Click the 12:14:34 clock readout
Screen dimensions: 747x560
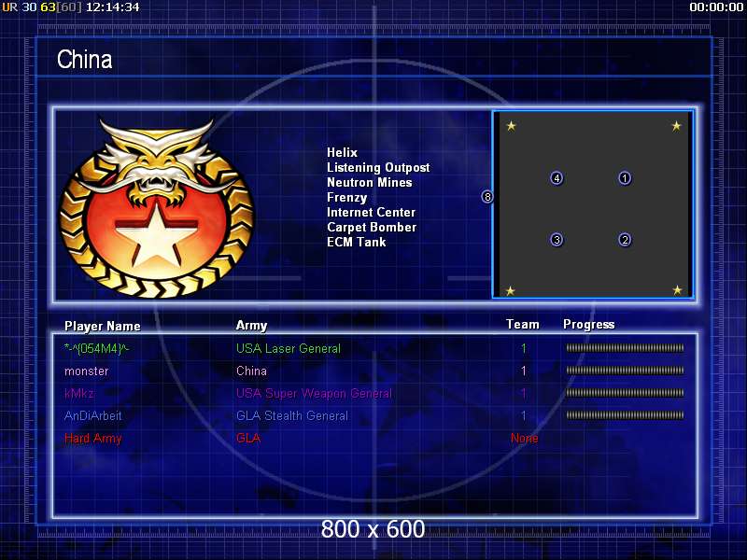pyautogui.click(x=112, y=7)
